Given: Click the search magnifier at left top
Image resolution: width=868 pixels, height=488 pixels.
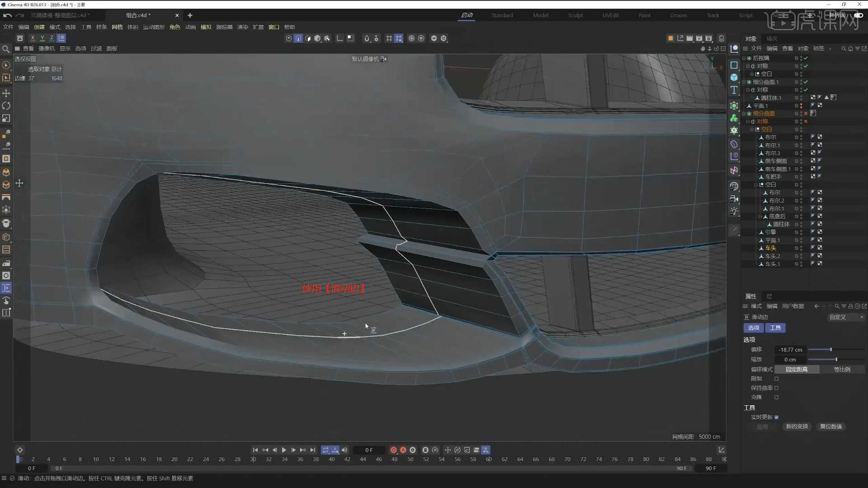Looking at the screenshot, I should [6, 49].
